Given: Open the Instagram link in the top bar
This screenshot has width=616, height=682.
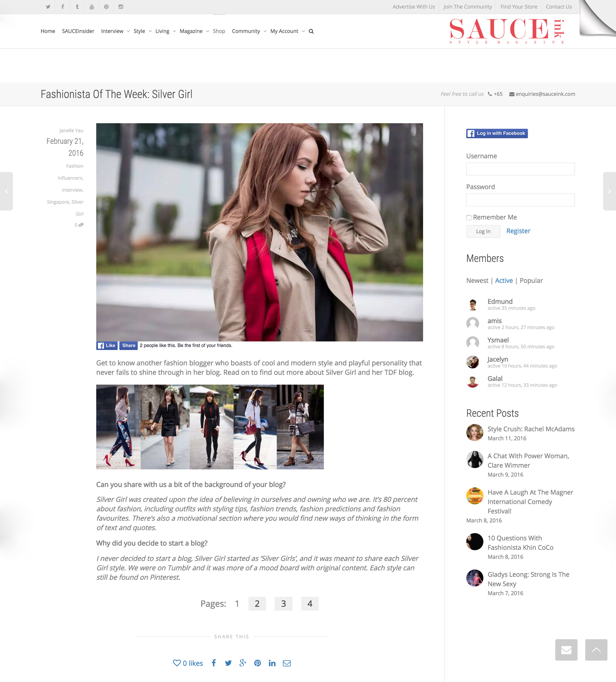Looking at the screenshot, I should tap(121, 7).
